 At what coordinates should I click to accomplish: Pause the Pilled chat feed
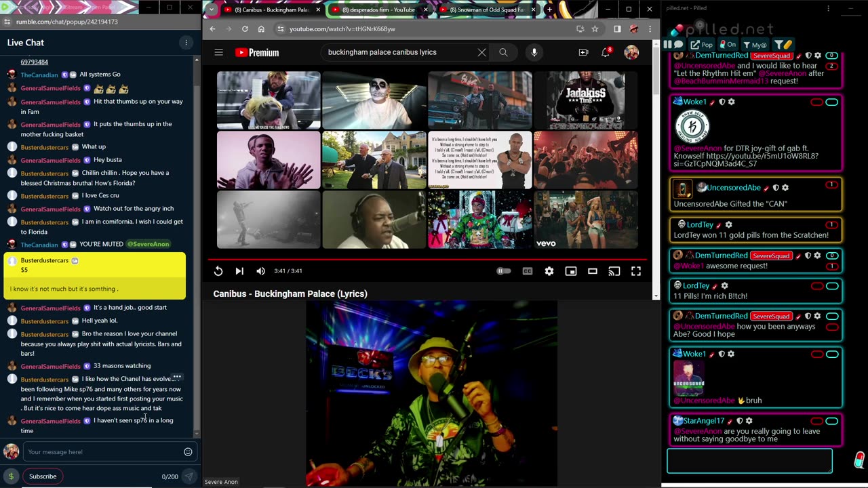[667, 45]
